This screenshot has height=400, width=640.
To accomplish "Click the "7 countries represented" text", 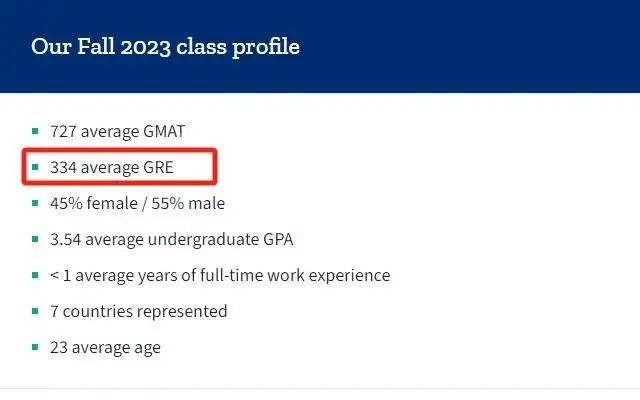I will (138, 312).
